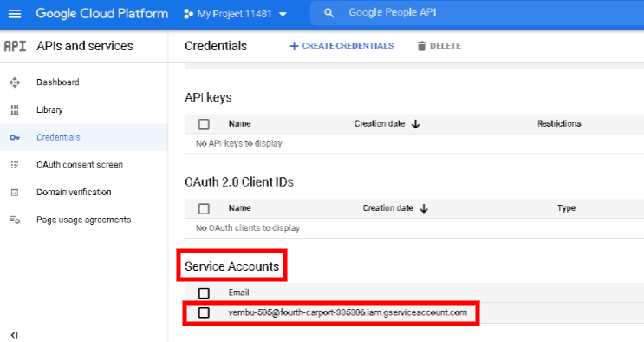The width and height of the screenshot is (644, 342).
Task: Click the Domain verification icon
Action: tap(15, 192)
